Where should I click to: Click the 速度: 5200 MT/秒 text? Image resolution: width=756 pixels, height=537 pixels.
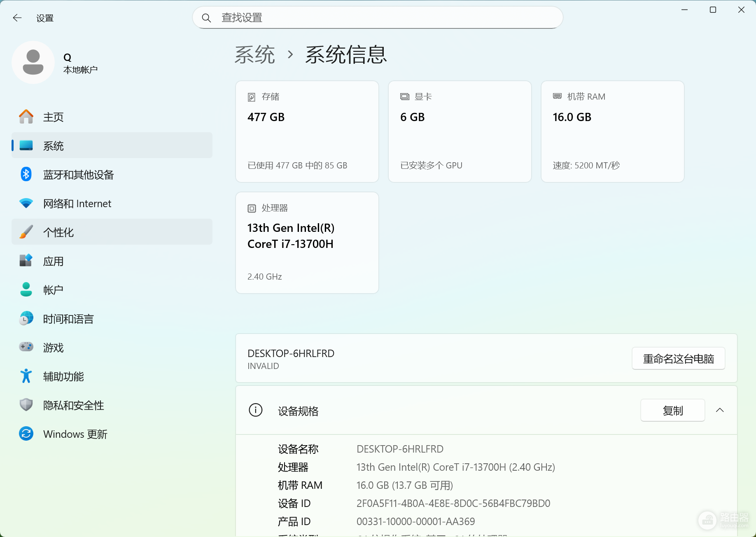(x=586, y=165)
